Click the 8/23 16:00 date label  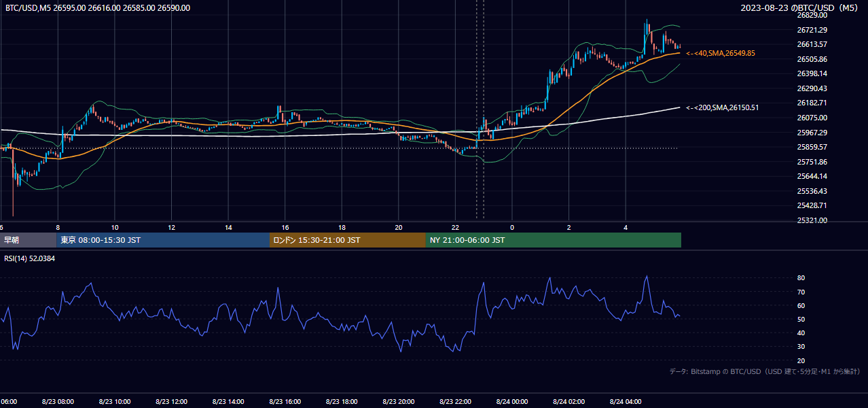pos(285,402)
